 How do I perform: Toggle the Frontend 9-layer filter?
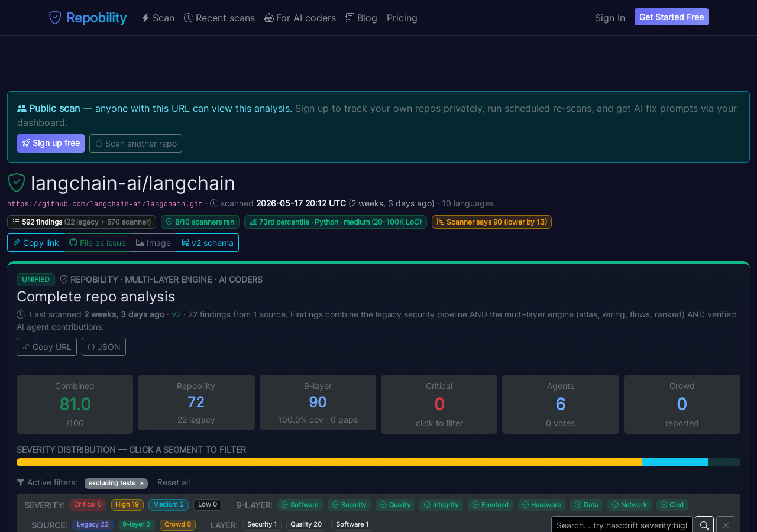490,505
